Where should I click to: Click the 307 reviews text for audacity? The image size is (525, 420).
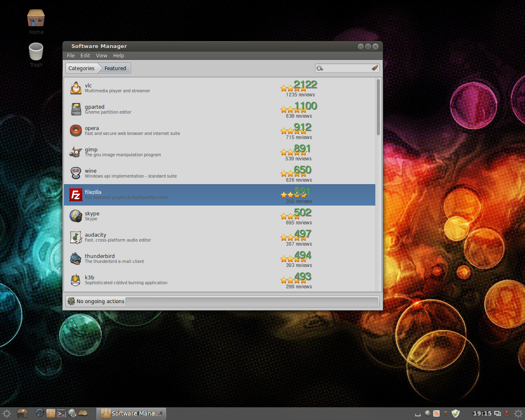click(299, 244)
